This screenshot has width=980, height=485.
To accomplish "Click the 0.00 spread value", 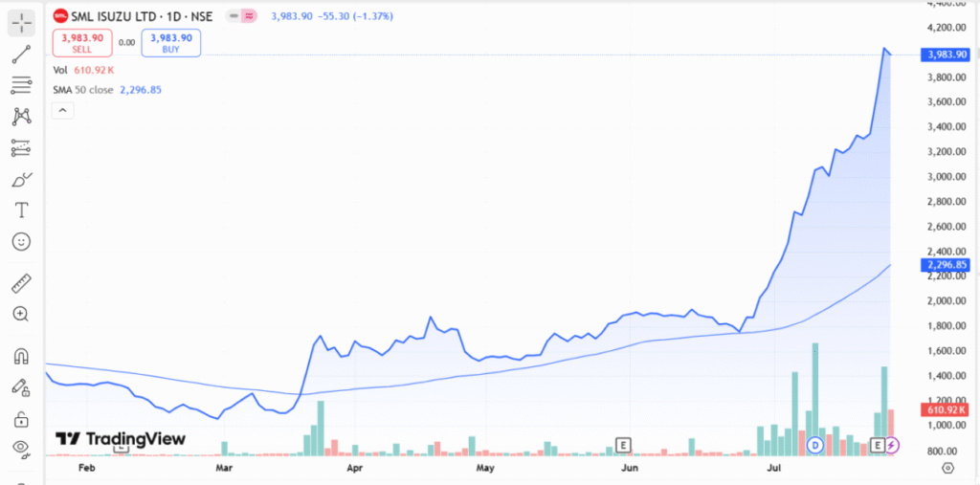I will [126, 42].
